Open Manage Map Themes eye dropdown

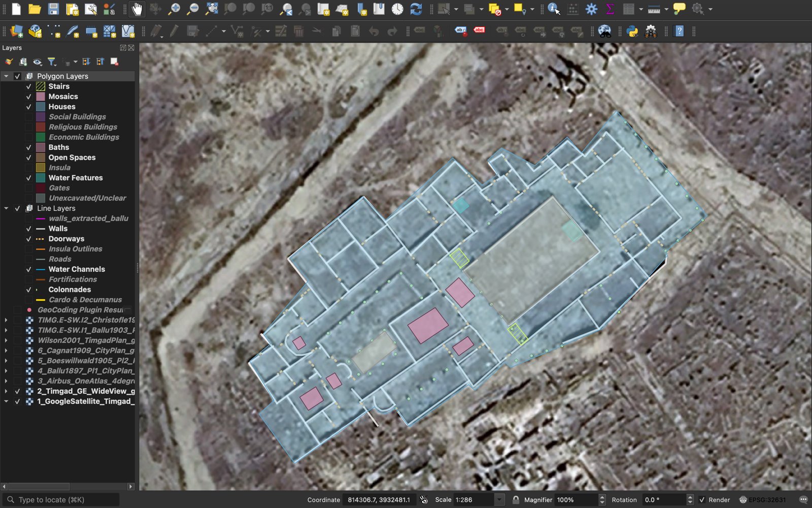coord(37,61)
